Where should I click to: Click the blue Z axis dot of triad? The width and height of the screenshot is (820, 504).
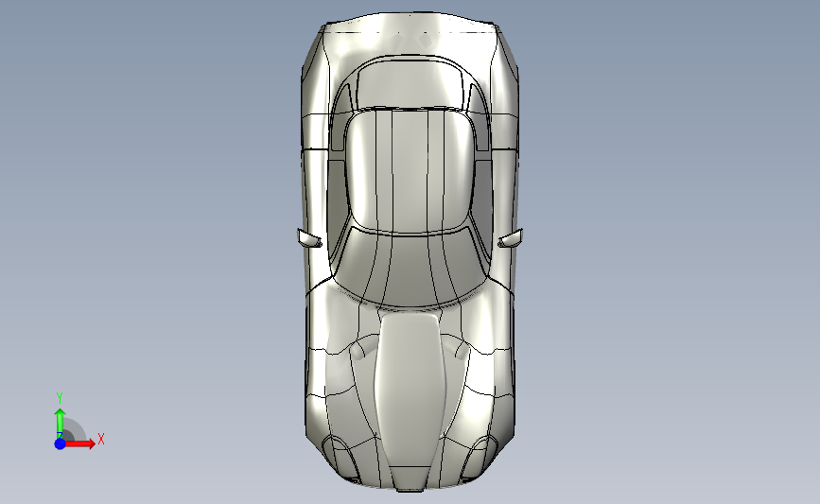(60, 443)
